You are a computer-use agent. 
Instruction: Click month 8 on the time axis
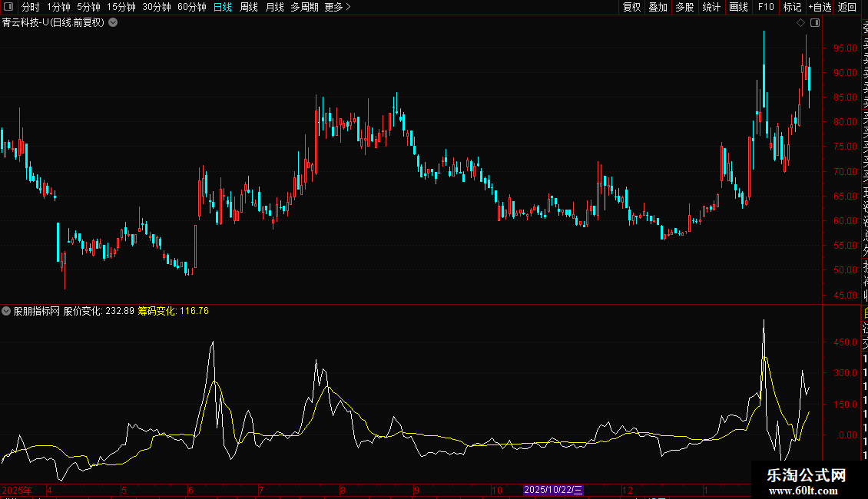tap(343, 490)
